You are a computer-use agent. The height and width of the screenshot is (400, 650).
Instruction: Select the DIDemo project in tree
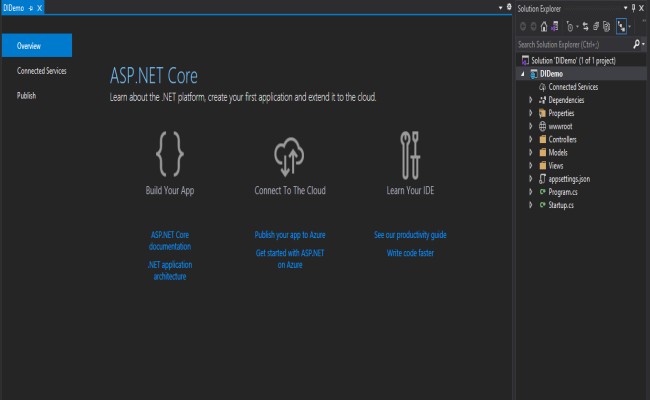tap(551, 74)
